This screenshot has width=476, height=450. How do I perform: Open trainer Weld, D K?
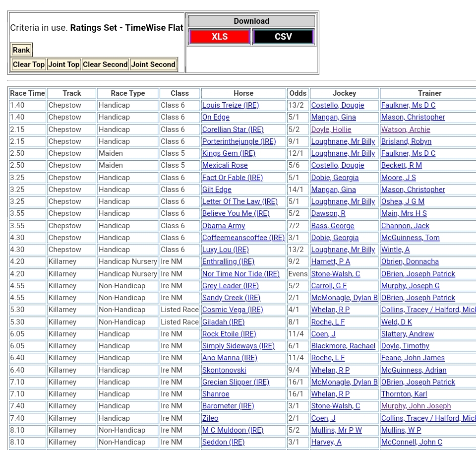tap(397, 322)
